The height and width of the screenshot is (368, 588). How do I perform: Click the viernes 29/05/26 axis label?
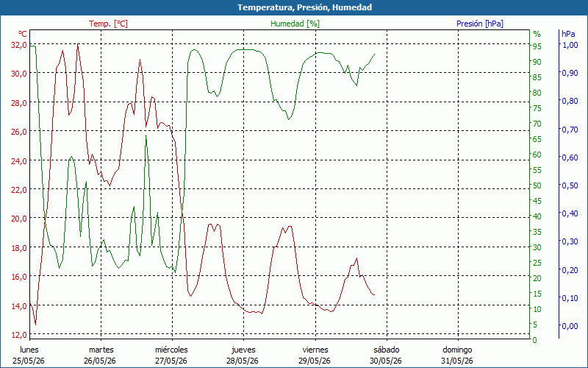(x=315, y=355)
